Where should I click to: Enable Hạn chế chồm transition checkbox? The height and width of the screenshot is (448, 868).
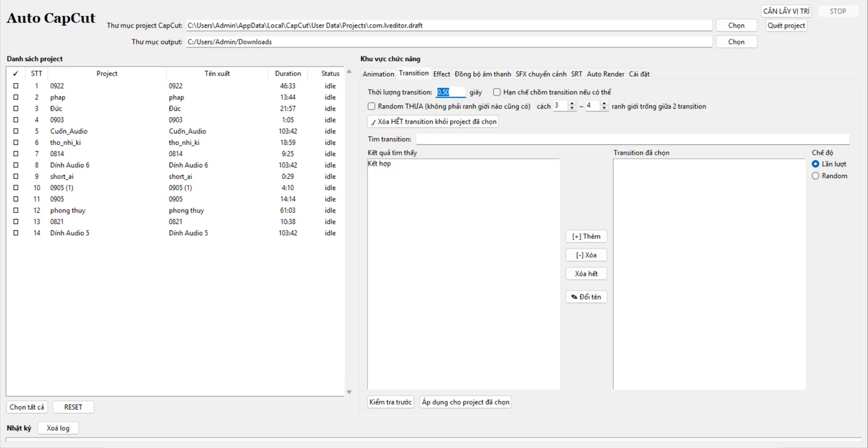tap(496, 92)
